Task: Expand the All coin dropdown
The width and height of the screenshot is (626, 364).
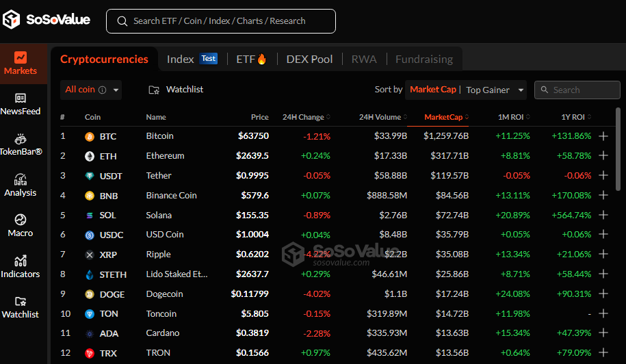Action: pos(116,90)
